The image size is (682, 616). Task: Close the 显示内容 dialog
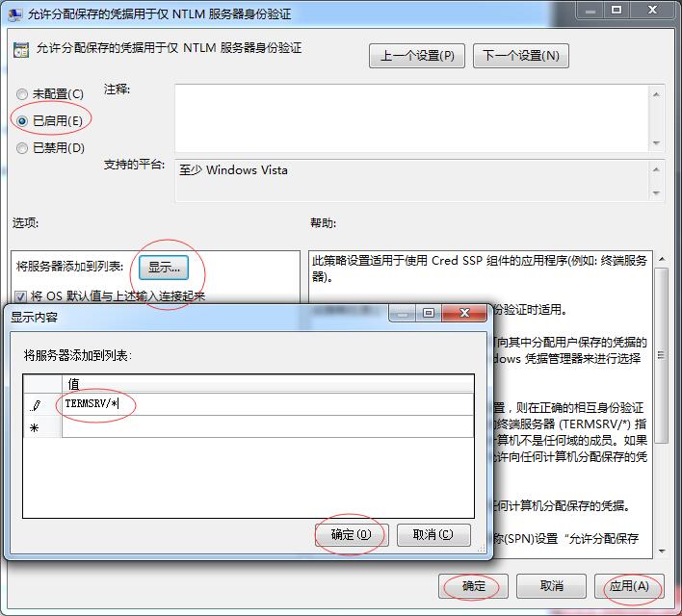coord(464,313)
